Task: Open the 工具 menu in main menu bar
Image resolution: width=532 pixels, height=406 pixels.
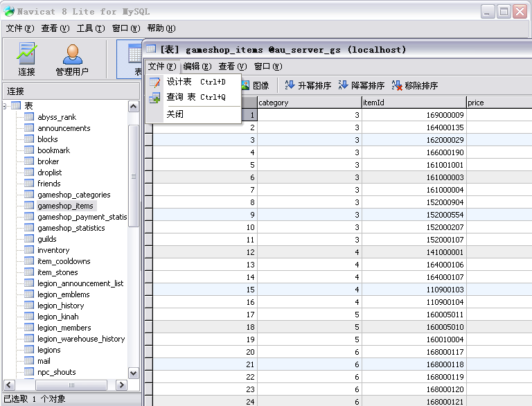Action: pos(90,28)
